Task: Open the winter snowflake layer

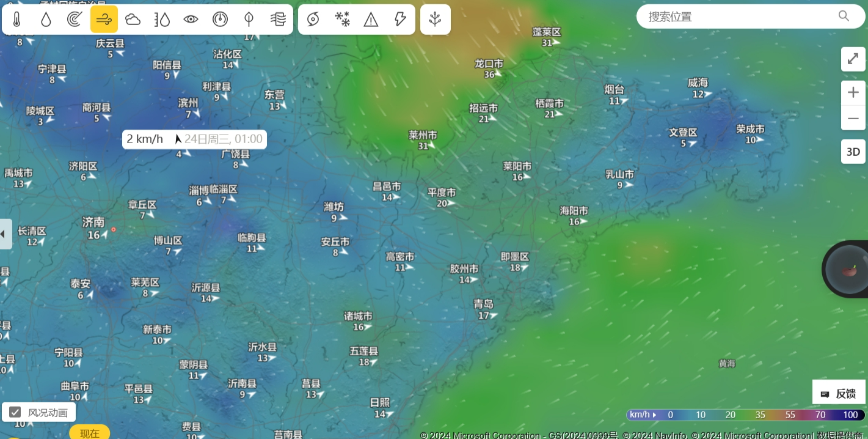Action: [x=342, y=20]
